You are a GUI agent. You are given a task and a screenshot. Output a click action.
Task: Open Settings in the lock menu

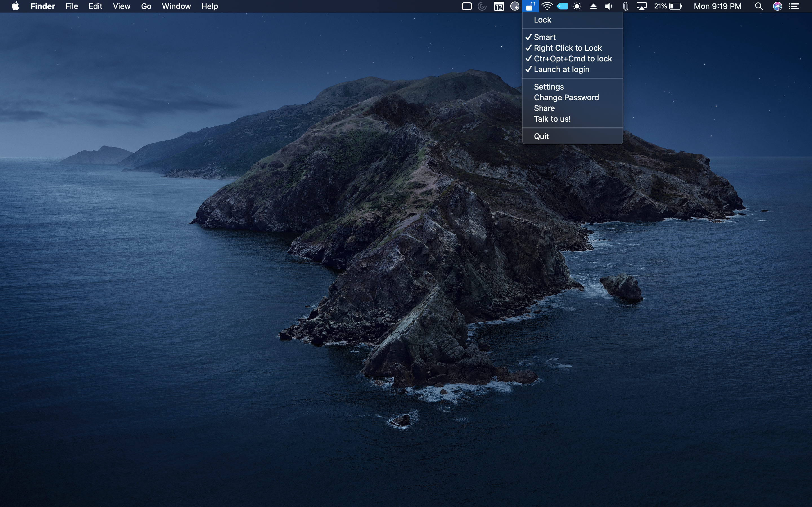(x=549, y=87)
